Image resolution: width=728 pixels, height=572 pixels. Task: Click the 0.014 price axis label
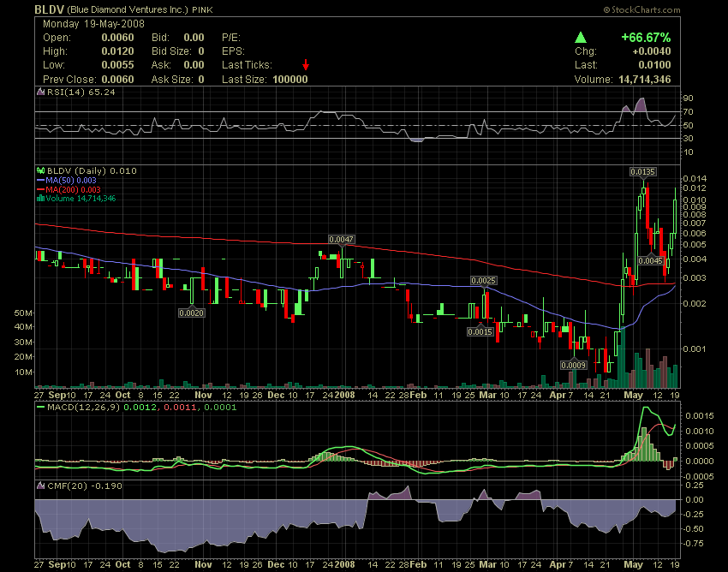coord(695,178)
